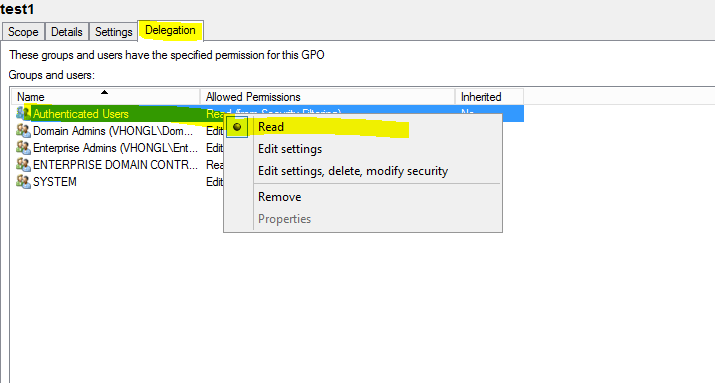Open the Details tab
This screenshot has height=383, width=715.
[67, 32]
